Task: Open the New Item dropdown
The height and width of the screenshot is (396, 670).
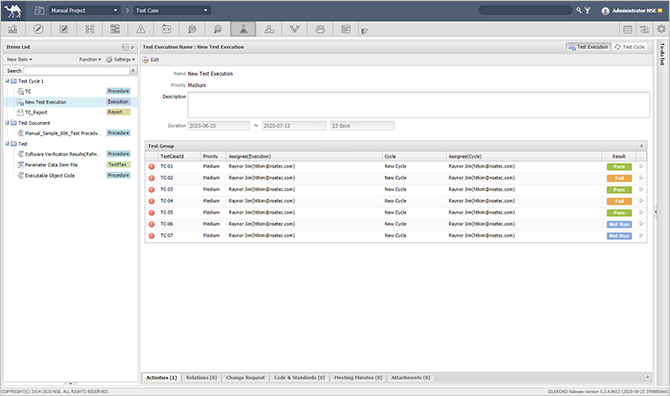Action: click(x=20, y=59)
